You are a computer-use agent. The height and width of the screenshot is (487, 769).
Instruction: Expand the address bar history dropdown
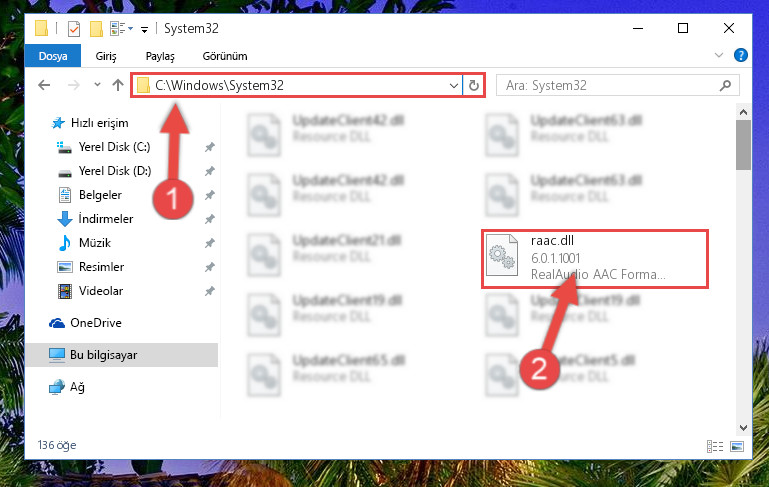[x=454, y=86]
